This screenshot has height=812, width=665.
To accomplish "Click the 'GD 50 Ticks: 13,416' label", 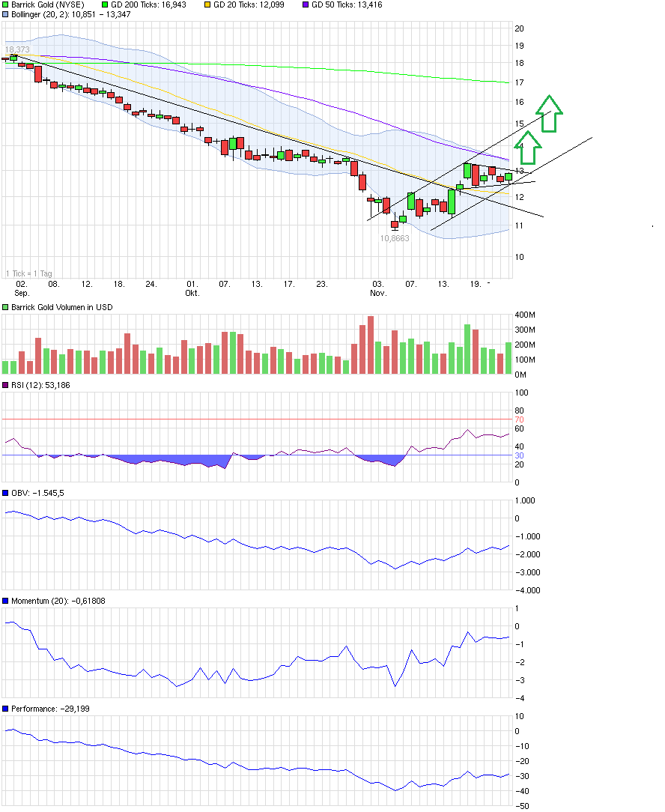I will coord(347,4).
